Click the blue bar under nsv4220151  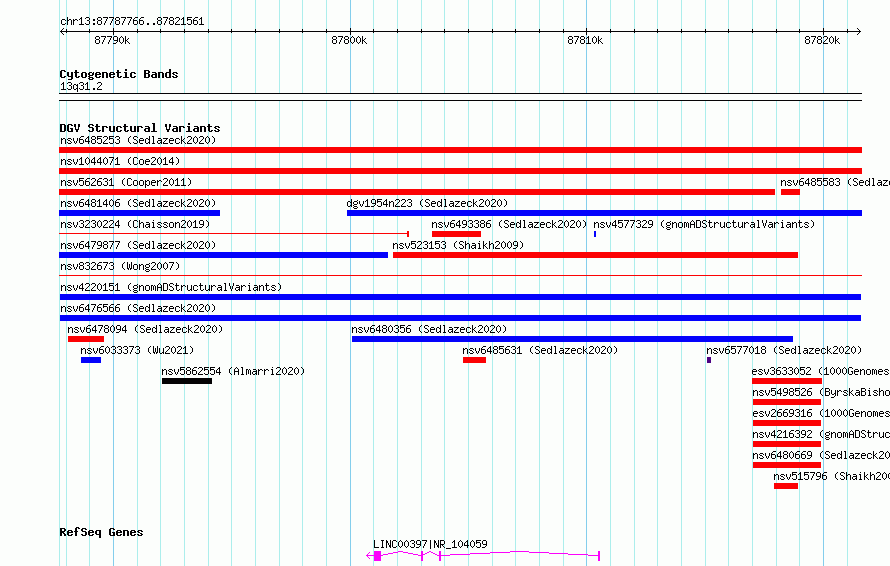click(460, 297)
